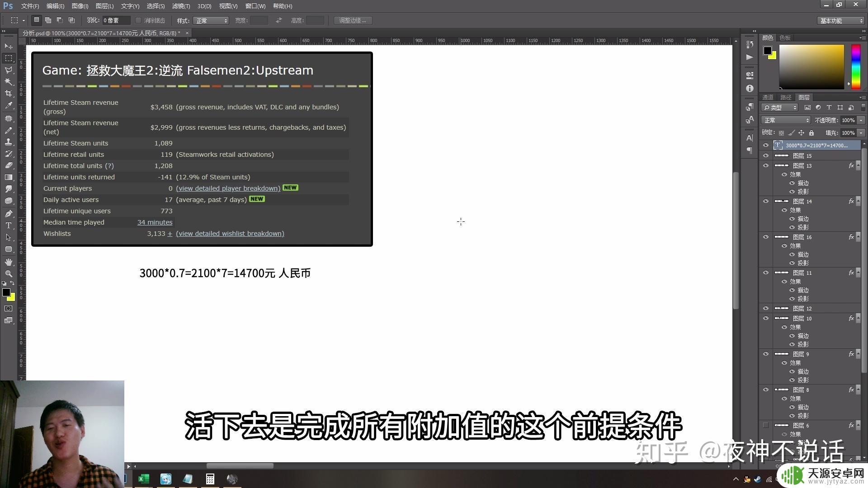The height and width of the screenshot is (488, 868).
Task: Open the Info panel icon
Action: coord(750,89)
